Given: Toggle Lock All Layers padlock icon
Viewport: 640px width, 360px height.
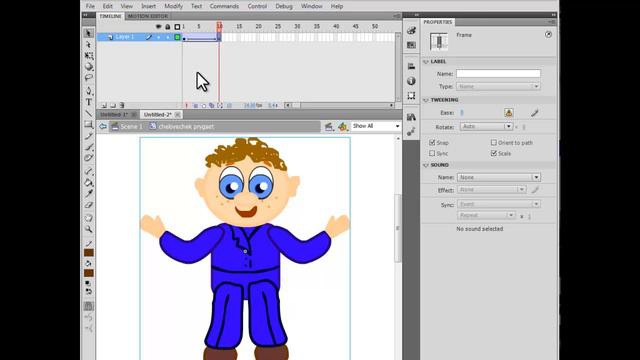Looking at the screenshot, I should (x=167, y=27).
